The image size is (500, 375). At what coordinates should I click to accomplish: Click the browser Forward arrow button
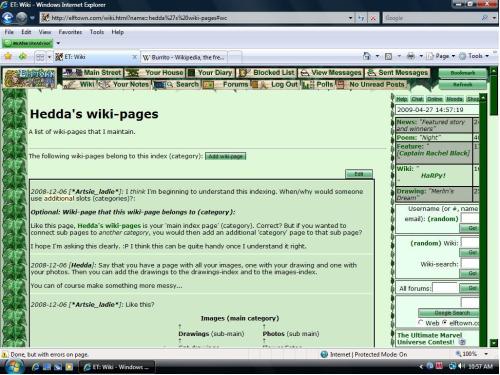coord(21,18)
